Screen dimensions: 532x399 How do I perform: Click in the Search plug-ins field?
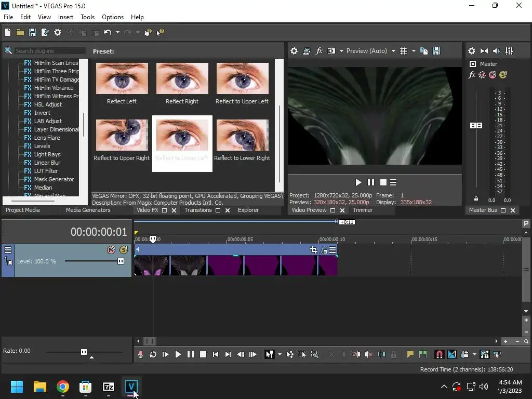click(x=49, y=51)
